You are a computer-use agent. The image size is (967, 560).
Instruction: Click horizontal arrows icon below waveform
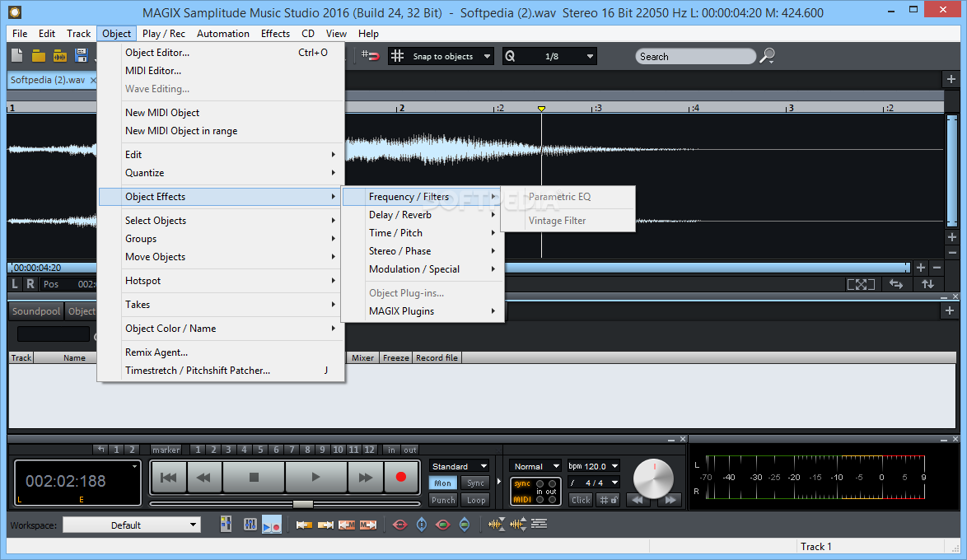(896, 284)
